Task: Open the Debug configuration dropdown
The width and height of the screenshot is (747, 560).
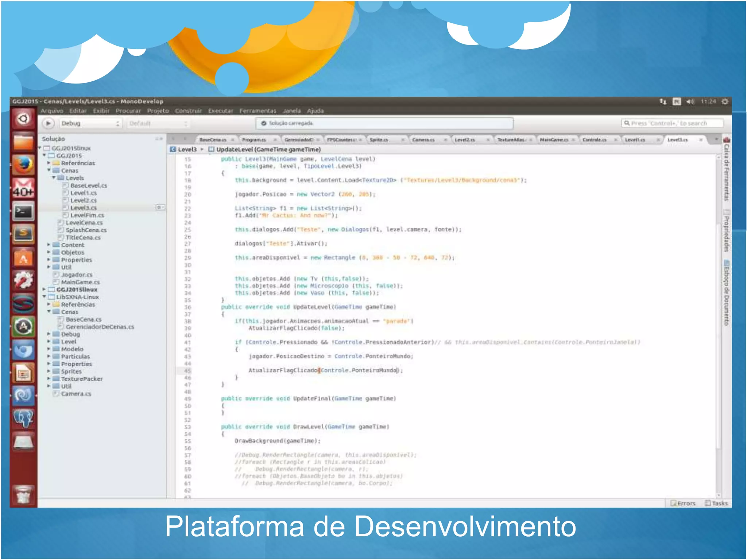Action: pyautogui.click(x=90, y=123)
